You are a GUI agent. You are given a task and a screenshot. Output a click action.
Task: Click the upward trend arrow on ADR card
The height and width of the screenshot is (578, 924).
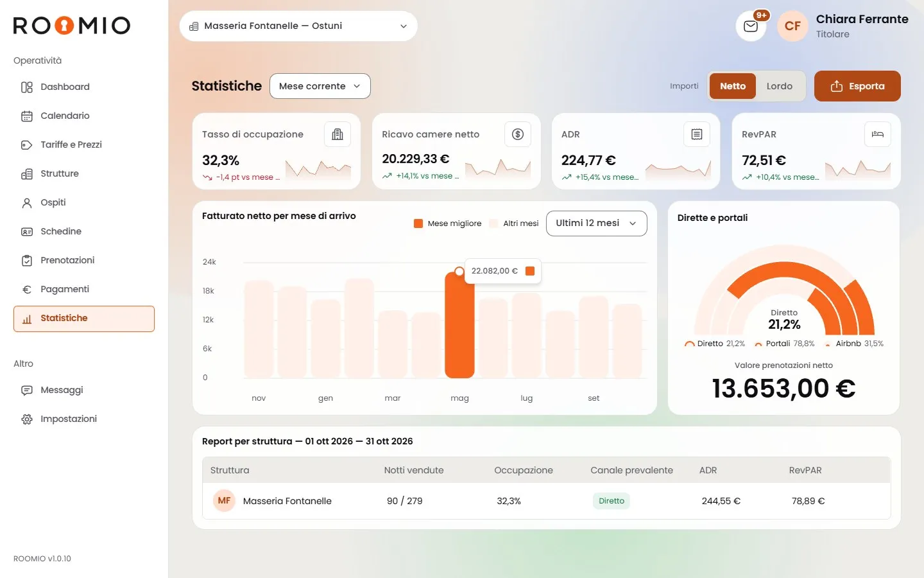pos(567,177)
